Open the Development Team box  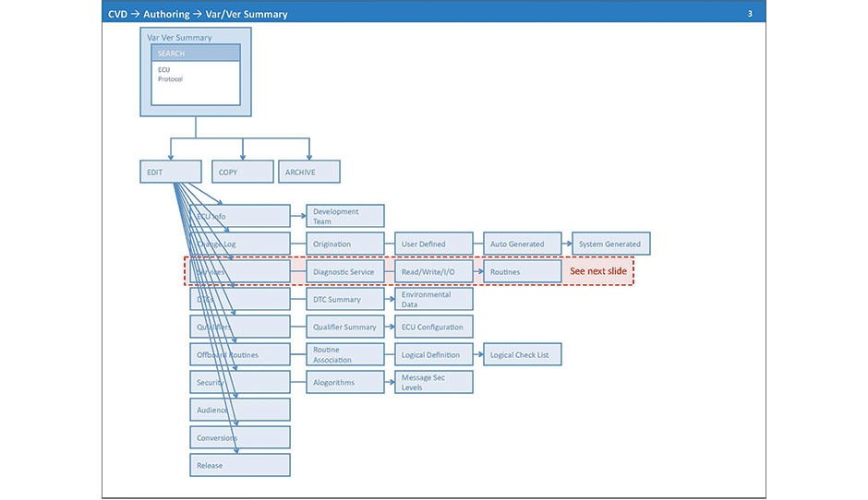pyautogui.click(x=344, y=216)
